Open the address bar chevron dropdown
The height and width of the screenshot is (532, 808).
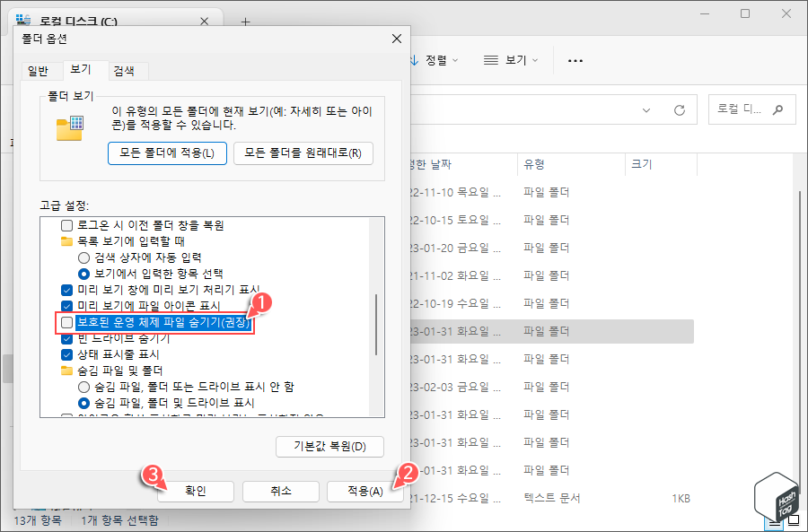[x=646, y=109]
